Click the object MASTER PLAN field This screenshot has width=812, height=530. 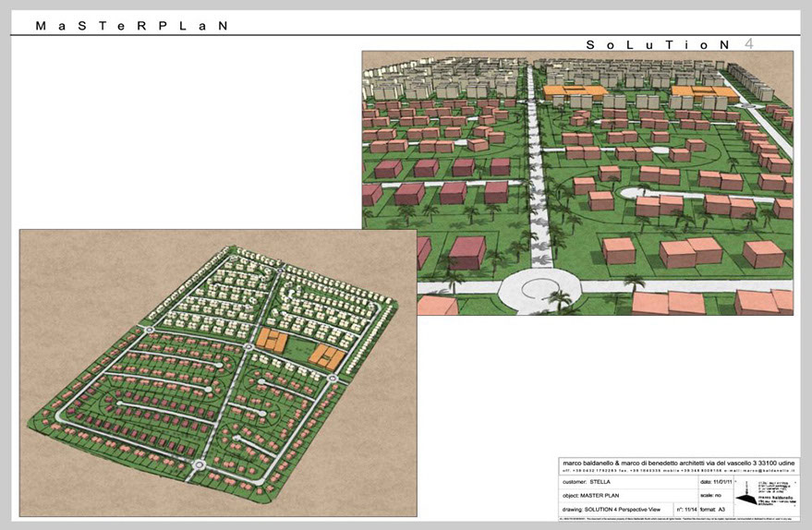tap(598, 494)
